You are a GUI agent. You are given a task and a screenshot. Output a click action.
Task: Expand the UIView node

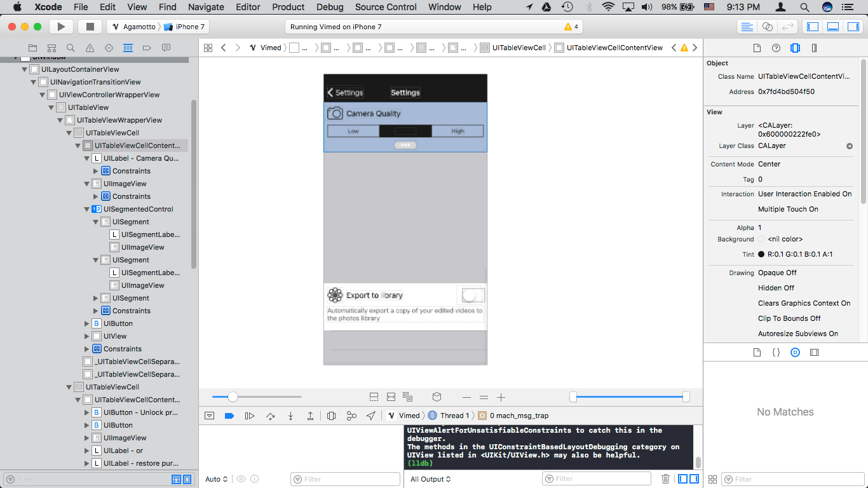(87, 336)
